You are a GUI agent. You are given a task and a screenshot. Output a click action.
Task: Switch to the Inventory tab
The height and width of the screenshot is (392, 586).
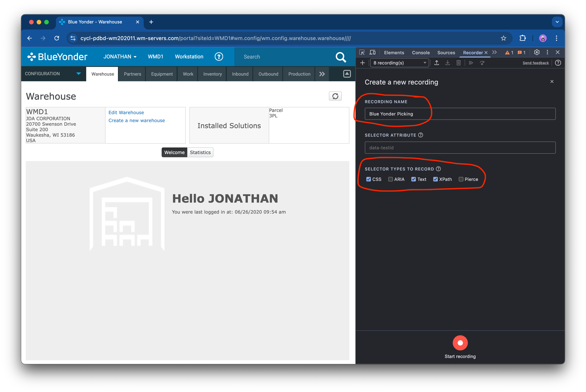[212, 74]
